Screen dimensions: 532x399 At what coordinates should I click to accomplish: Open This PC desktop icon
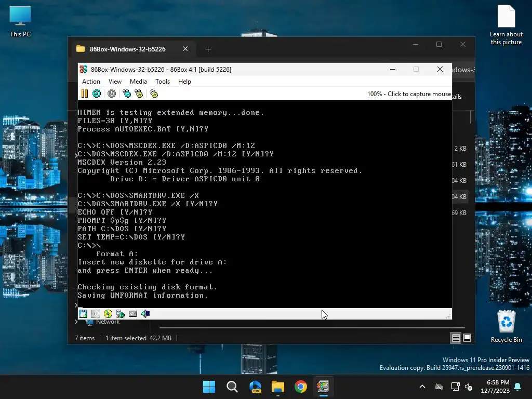click(x=20, y=22)
